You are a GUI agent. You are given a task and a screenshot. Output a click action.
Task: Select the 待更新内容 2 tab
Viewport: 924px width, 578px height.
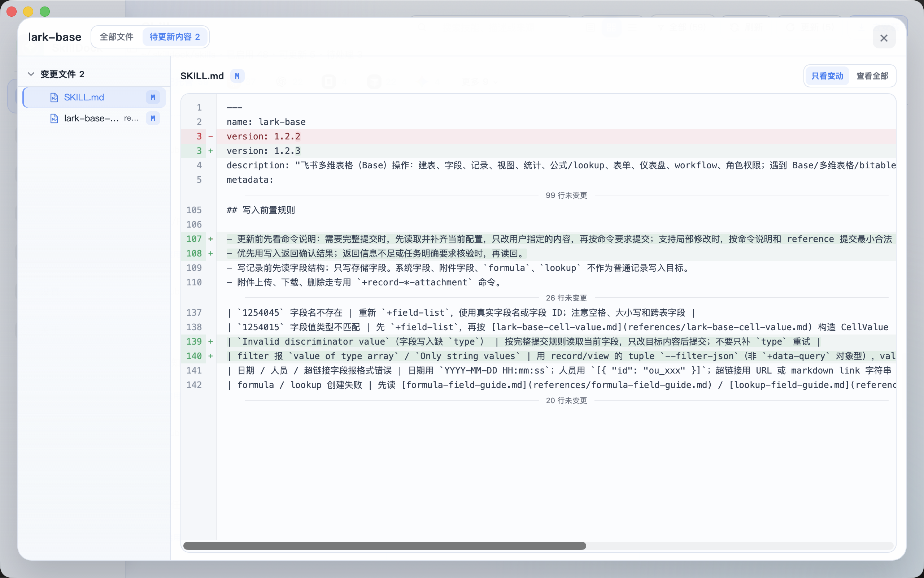coord(174,37)
